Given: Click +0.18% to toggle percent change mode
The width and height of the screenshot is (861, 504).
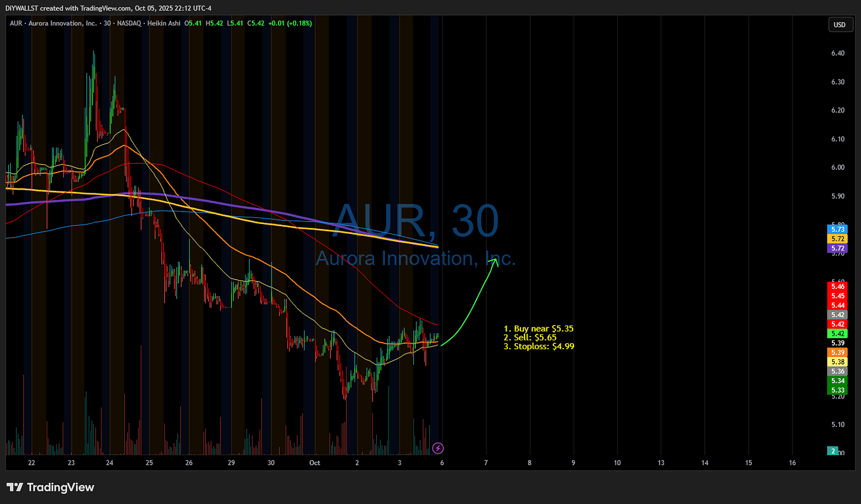Looking at the screenshot, I should 300,23.
